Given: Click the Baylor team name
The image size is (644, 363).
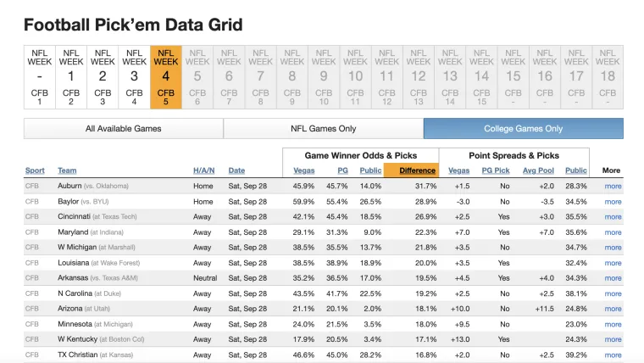Looking at the screenshot, I should tap(69, 201).
